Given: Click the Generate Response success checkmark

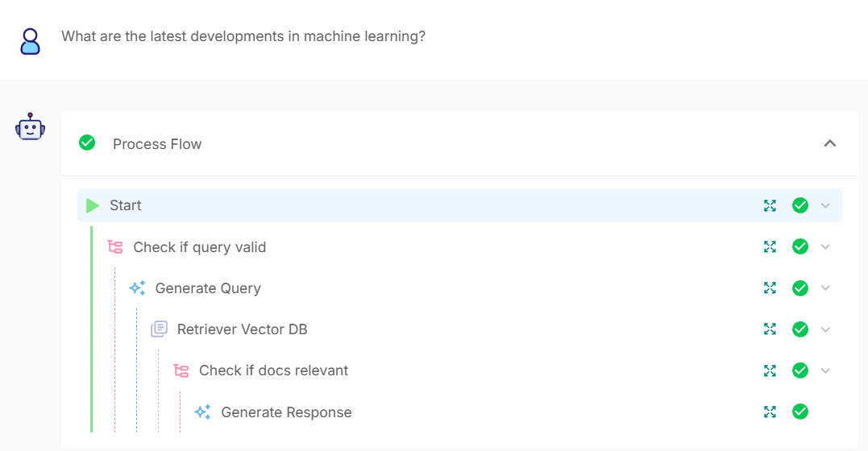Looking at the screenshot, I should (800, 412).
